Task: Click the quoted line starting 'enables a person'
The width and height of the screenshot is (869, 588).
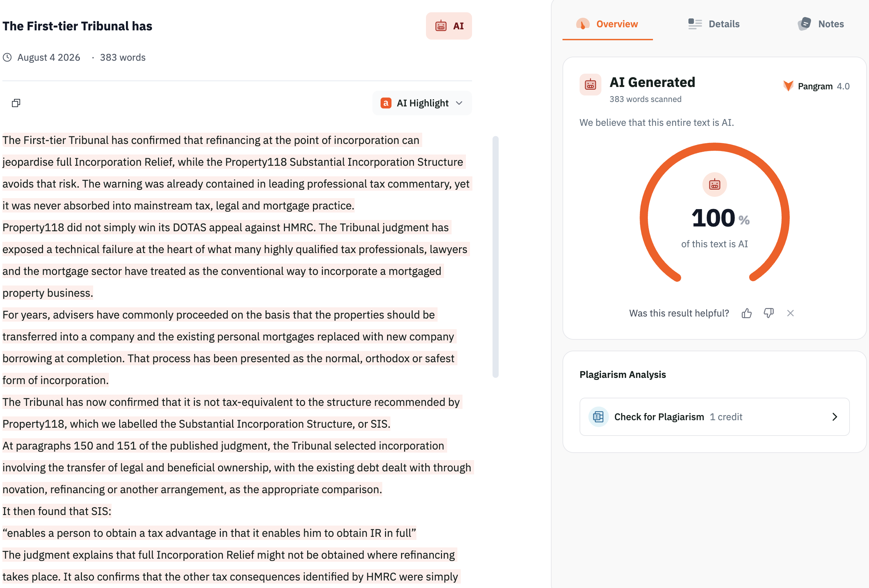Action: pyautogui.click(x=209, y=533)
